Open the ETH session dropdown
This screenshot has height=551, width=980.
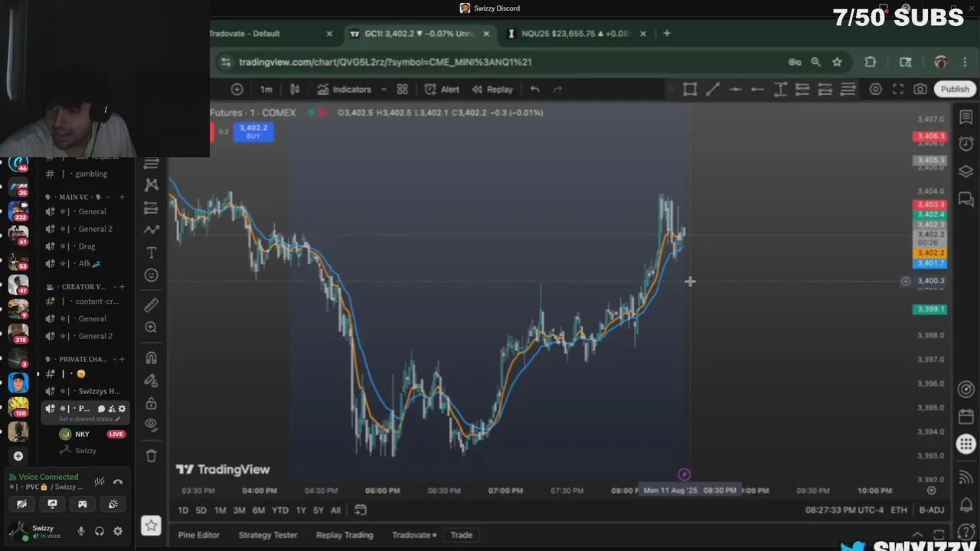(x=898, y=510)
